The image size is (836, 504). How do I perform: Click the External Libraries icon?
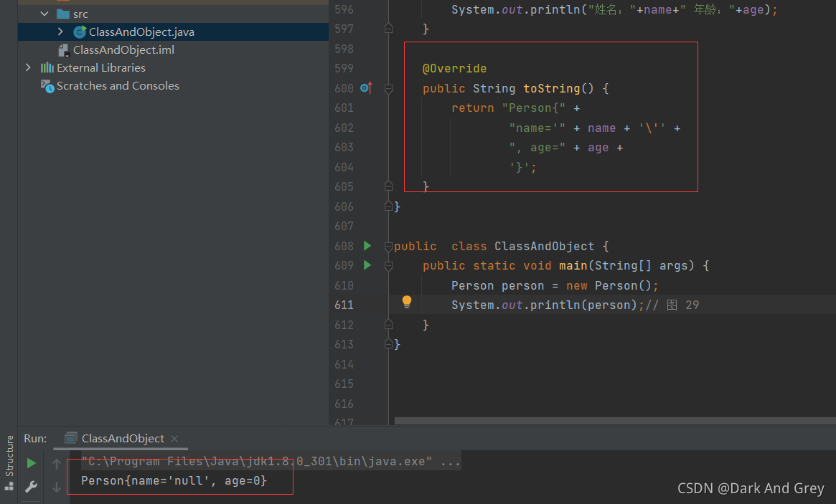47,67
